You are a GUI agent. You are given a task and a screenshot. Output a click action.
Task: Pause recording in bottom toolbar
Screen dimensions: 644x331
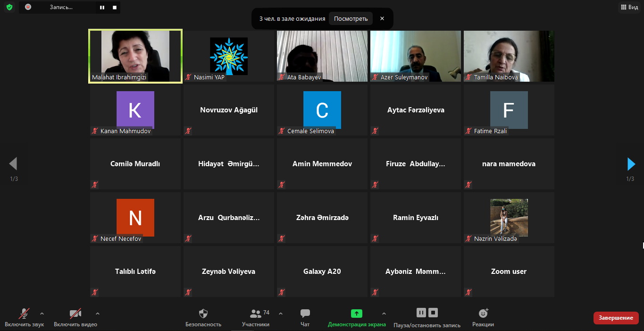(x=421, y=313)
